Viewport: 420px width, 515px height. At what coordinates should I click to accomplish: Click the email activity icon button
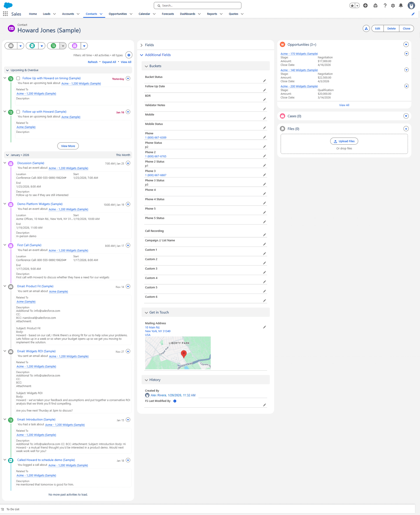(11, 46)
